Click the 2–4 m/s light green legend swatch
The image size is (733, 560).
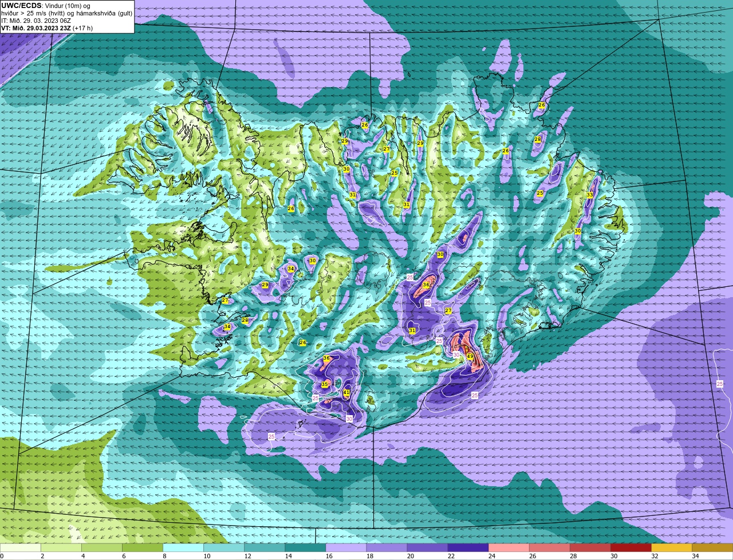[61, 548]
